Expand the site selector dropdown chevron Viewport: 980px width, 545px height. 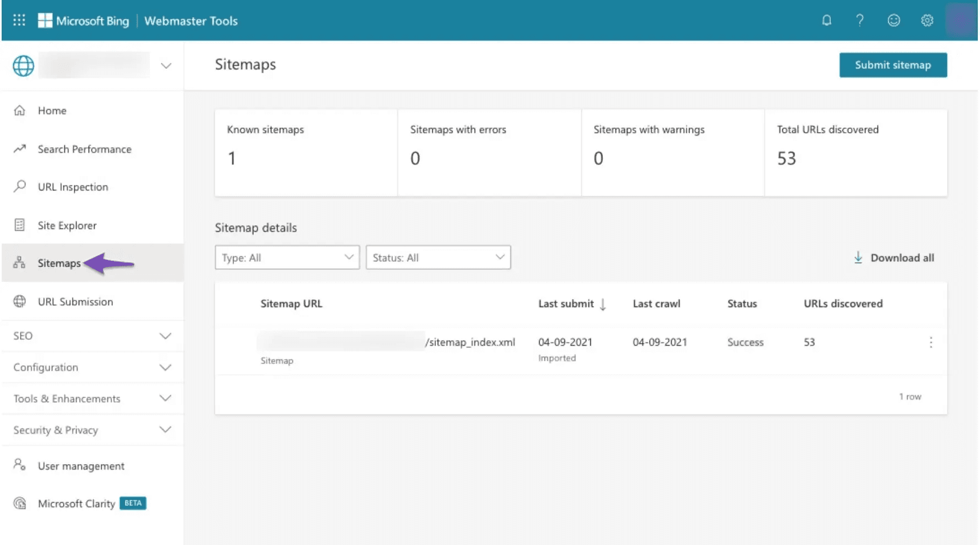pos(166,66)
